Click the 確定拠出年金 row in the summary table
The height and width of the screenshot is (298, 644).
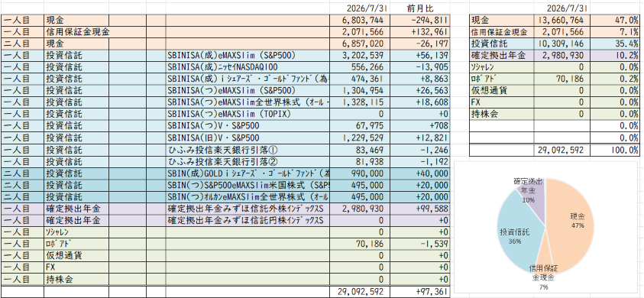555,55
